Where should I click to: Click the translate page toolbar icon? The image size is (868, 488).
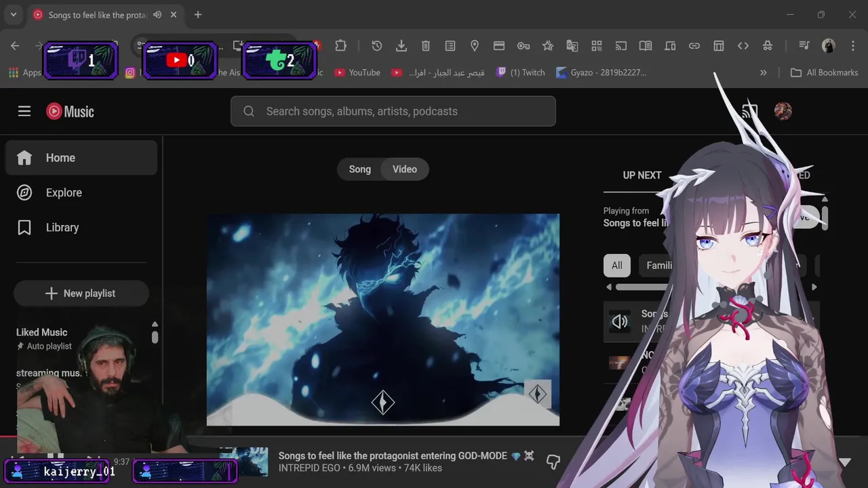(x=572, y=45)
